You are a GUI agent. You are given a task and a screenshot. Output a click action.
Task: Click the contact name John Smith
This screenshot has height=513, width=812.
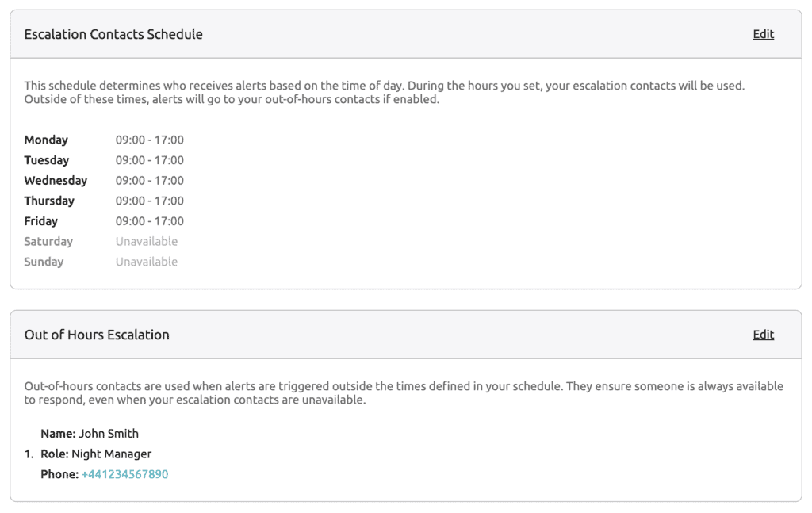(x=109, y=434)
